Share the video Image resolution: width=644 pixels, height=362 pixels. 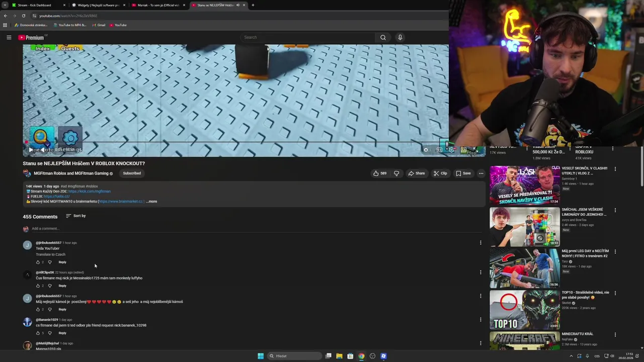417,173
